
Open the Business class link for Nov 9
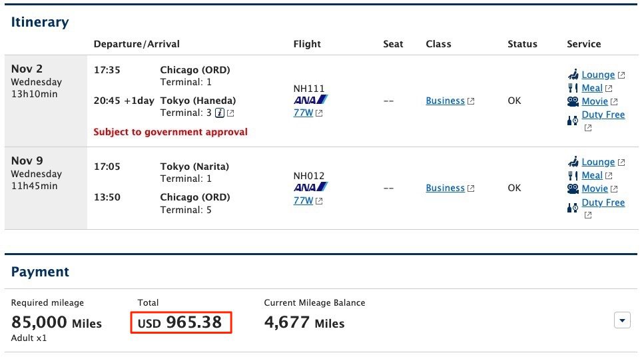pos(445,188)
